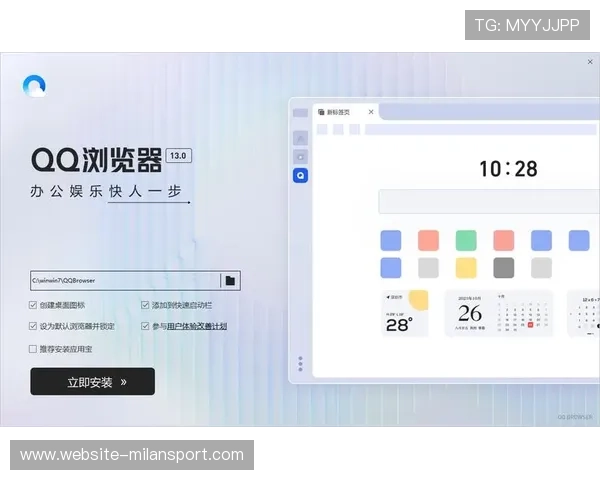Uncheck 添加到快速启动栏 checkbox
The width and height of the screenshot is (600, 480).
[145, 305]
